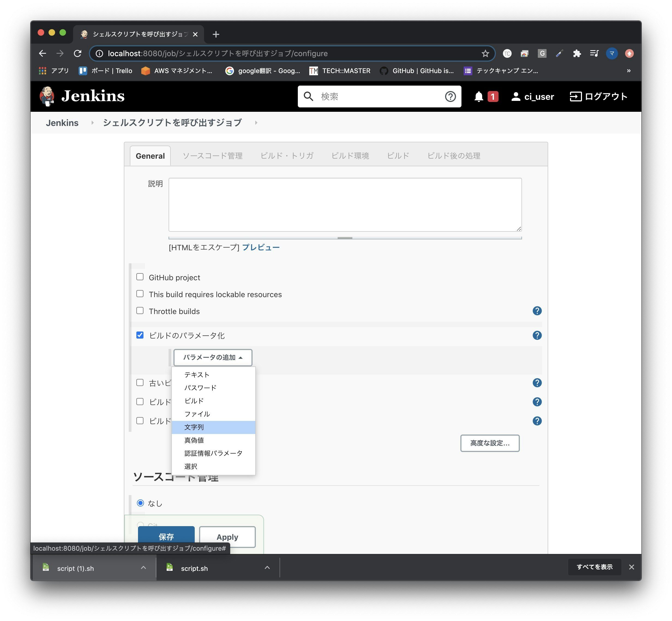Enable the GitHub project checkbox

coord(140,277)
